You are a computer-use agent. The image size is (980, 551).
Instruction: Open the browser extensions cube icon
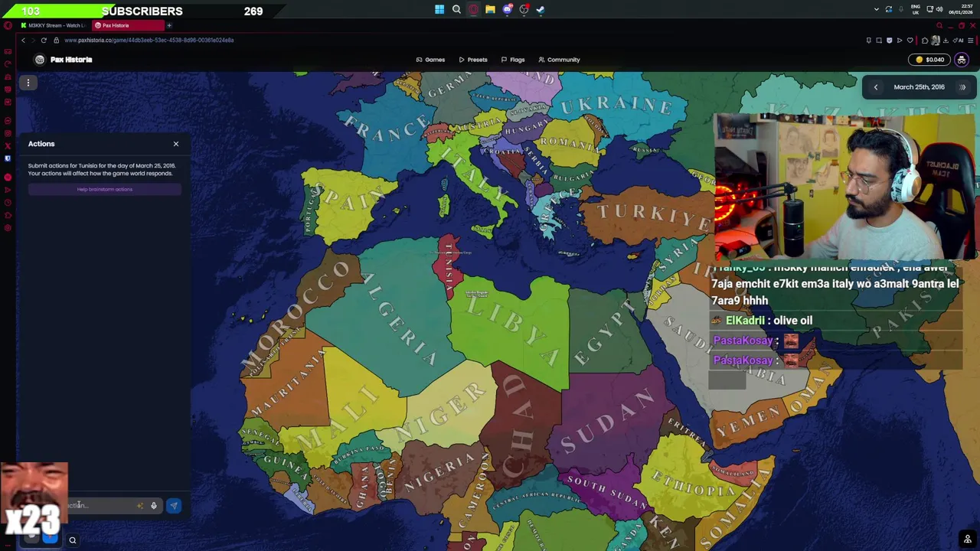925,41
